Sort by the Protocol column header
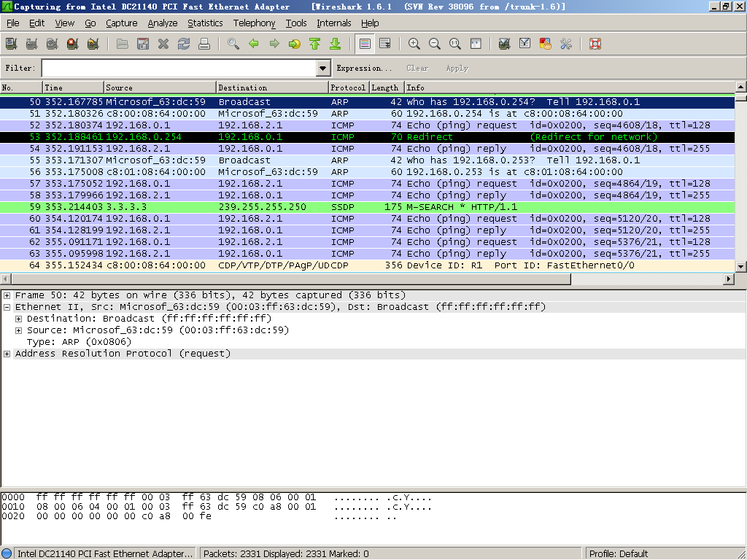This screenshot has height=560, width=747. pyautogui.click(x=349, y=87)
